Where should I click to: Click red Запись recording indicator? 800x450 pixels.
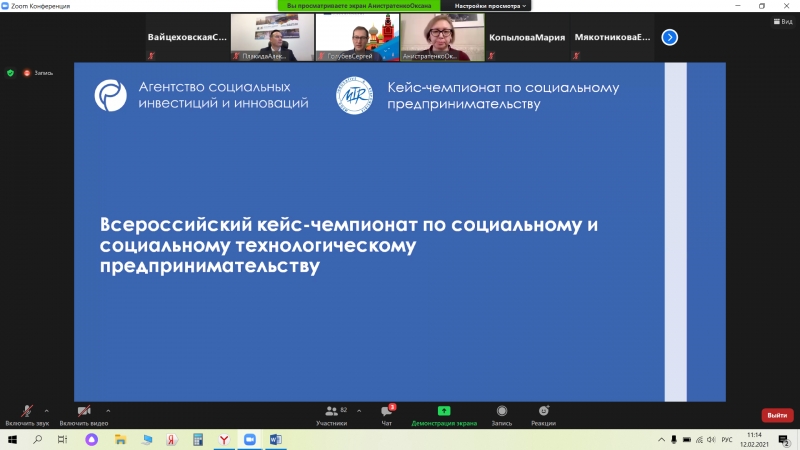[38, 73]
